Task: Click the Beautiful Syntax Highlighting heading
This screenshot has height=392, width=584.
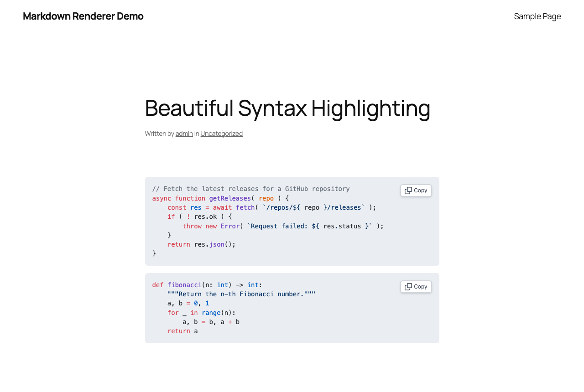Action: (287, 108)
